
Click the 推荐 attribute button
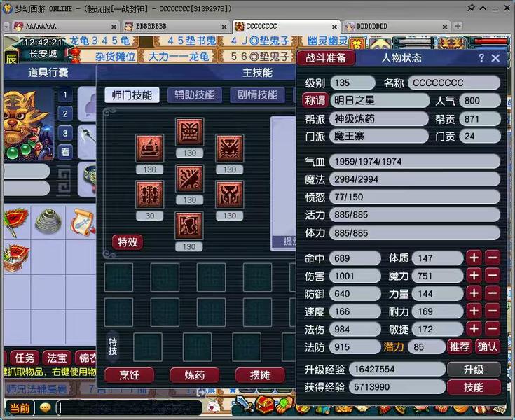point(460,346)
